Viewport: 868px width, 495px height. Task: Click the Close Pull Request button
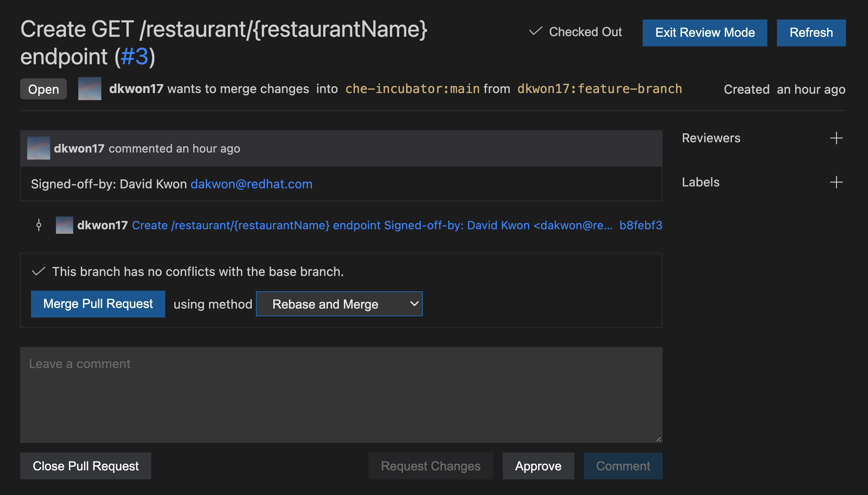86,466
